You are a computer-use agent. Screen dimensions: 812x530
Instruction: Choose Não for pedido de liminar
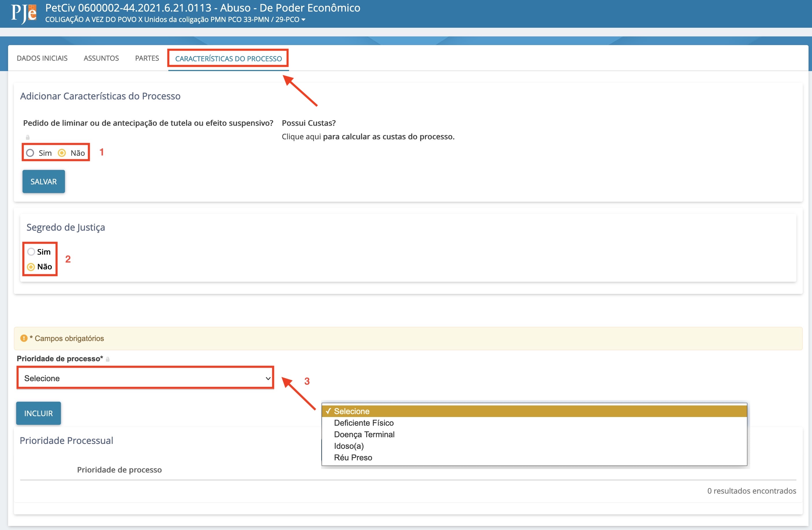tap(62, 153)
